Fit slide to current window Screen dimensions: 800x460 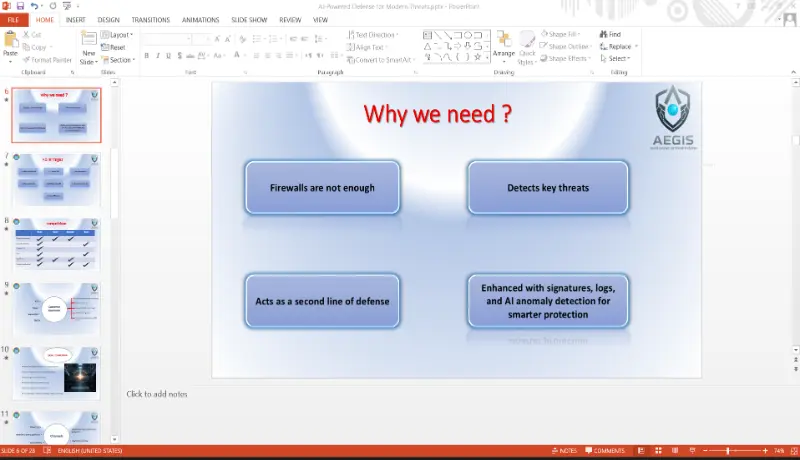click(x=794, y=451)
